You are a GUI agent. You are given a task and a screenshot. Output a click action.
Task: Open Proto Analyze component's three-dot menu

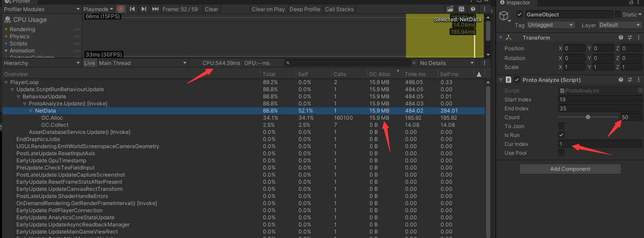click(x=639, y=80)
